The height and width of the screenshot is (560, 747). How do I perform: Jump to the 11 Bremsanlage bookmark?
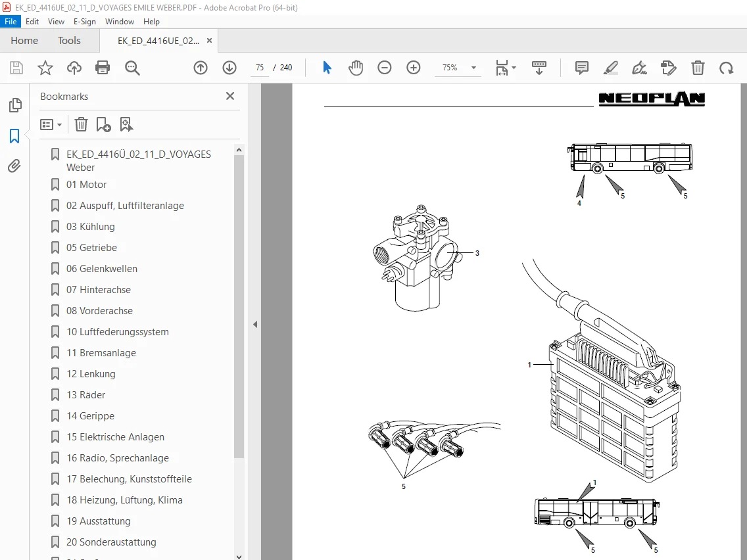coord(101,352)
